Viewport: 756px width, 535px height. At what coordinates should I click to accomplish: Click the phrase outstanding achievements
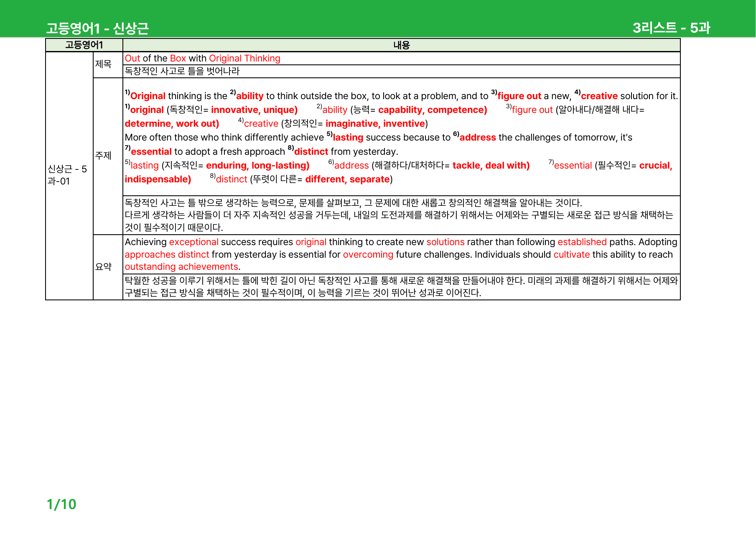[x=181, y=267]
